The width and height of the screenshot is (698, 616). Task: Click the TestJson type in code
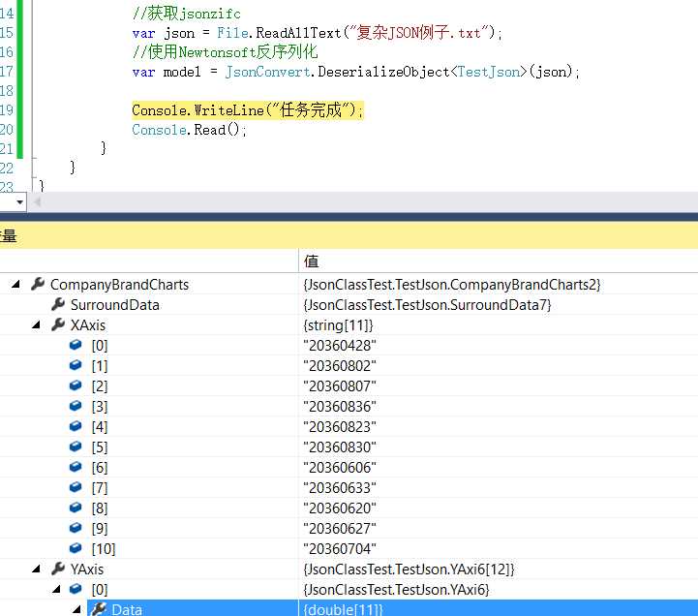click(489, 72)
